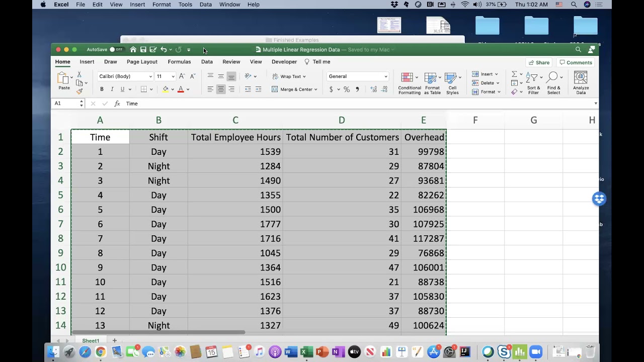Open Cell Styles gallery

tap(452, 83)
